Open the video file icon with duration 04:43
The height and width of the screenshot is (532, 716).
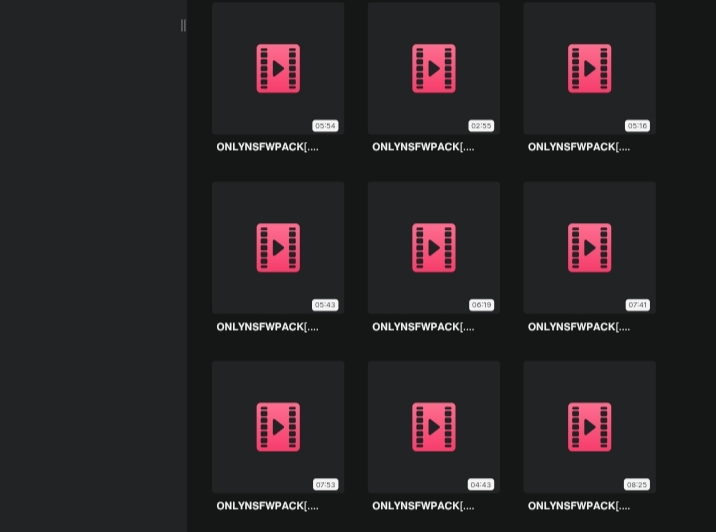434,427
